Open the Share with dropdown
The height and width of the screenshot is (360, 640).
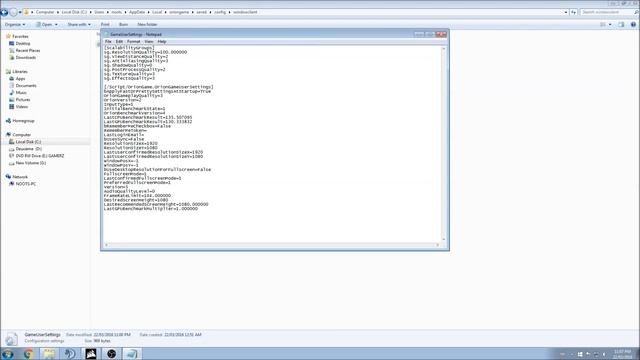(79, 24)
